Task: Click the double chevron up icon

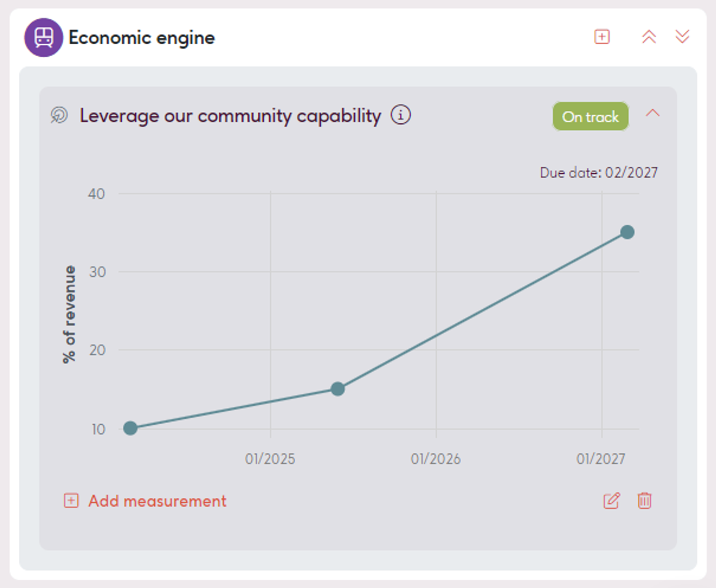Action: click(649, 37)
